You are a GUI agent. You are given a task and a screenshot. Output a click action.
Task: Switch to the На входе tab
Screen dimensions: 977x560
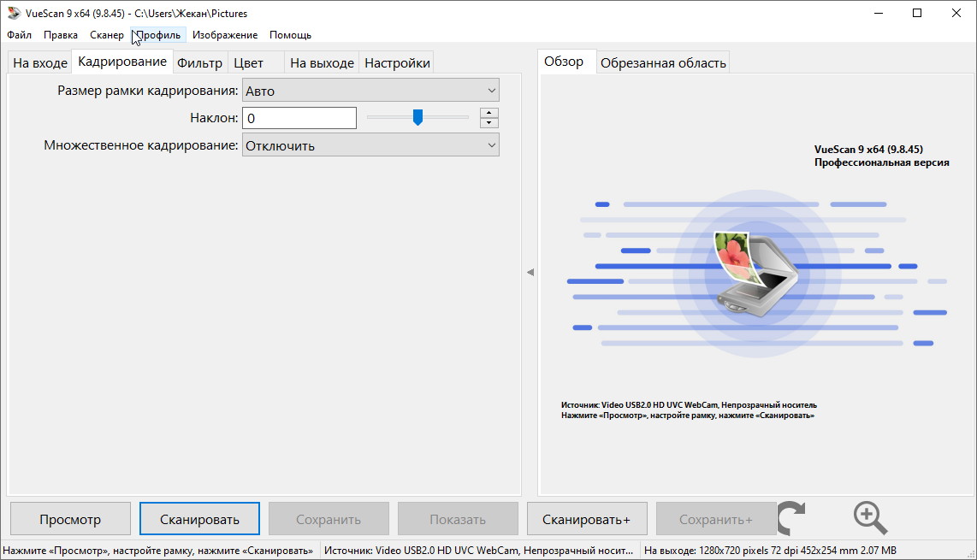[x=40, y=63]
